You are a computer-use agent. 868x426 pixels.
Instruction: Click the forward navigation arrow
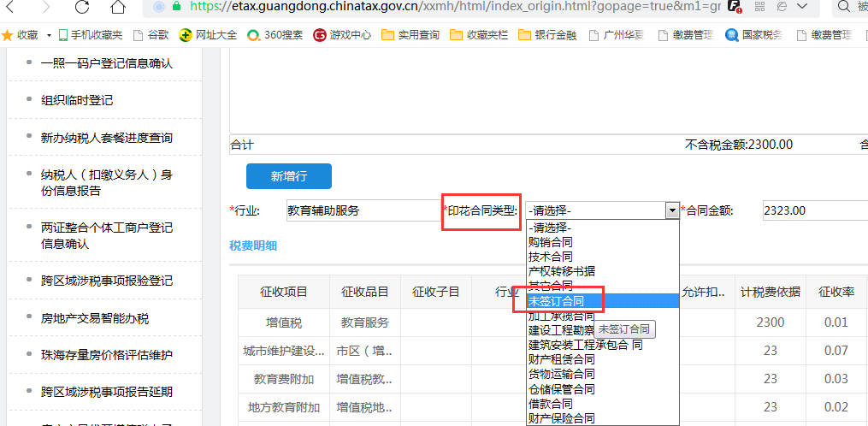pyautogui.click(x=45, y=8)
